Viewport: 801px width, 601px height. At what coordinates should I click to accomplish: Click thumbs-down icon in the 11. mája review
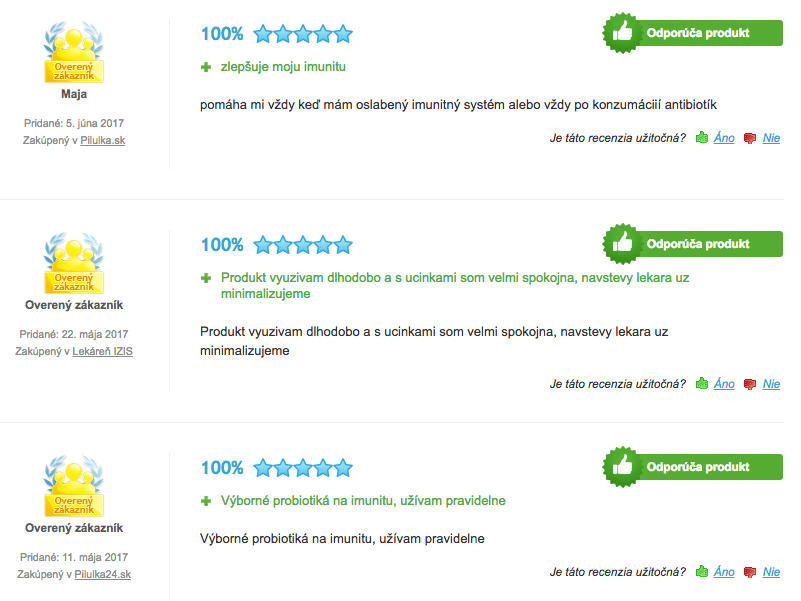[749, 572]
